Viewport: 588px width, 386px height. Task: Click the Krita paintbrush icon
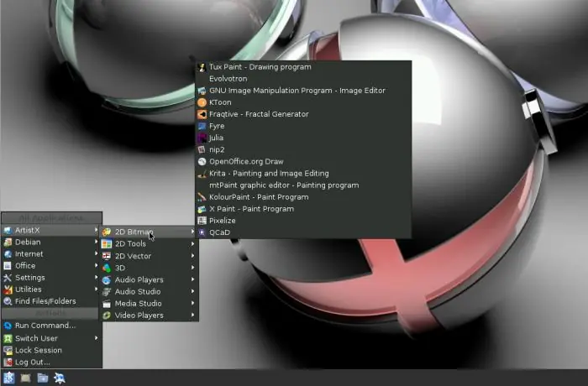click(202, 174)
